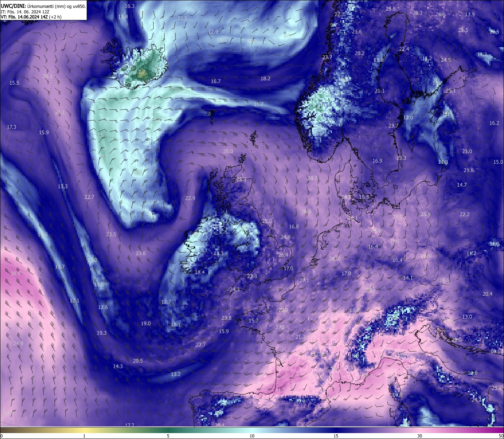The image size is (504, 439).
Task: Select the 18.4 value near Ireland
Action: [200, 272]
